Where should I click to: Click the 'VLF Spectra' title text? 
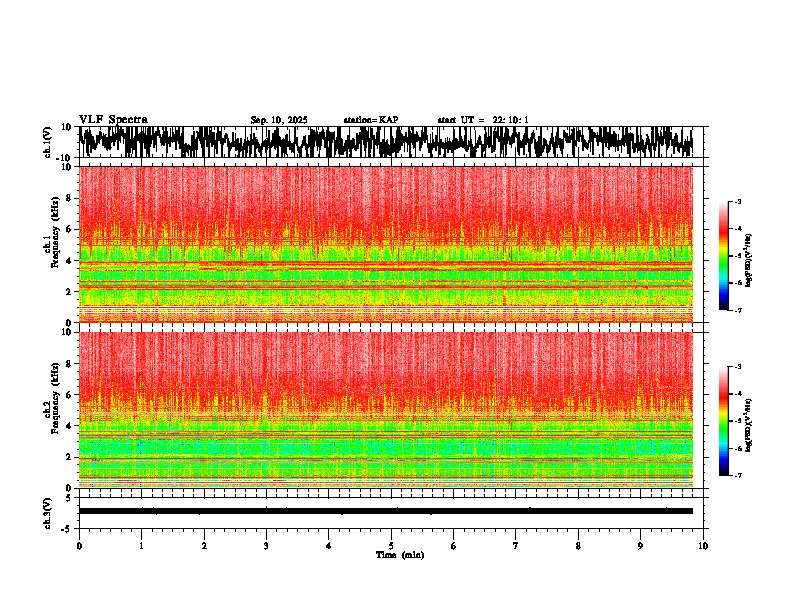pyautogui.click(x=113, y=120)
